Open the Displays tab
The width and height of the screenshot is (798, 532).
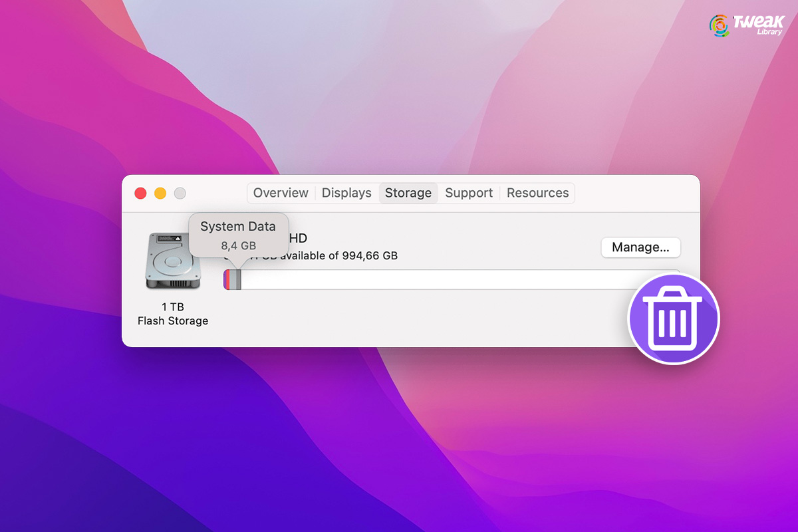pos(346,193)
